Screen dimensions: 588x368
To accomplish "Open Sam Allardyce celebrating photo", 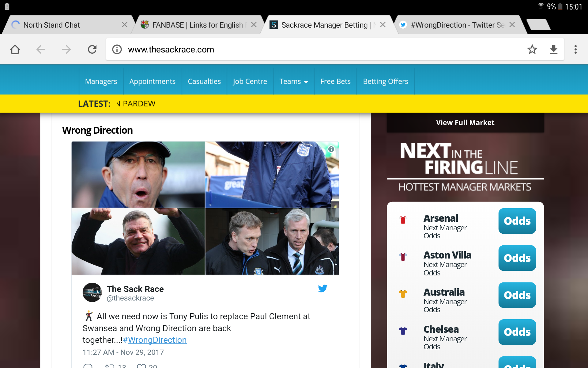I will coord(138,241).
